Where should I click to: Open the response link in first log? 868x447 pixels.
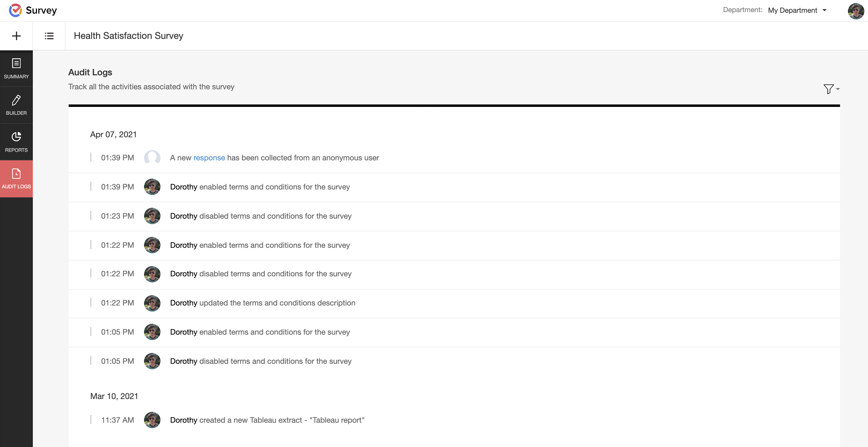(209, 158)
